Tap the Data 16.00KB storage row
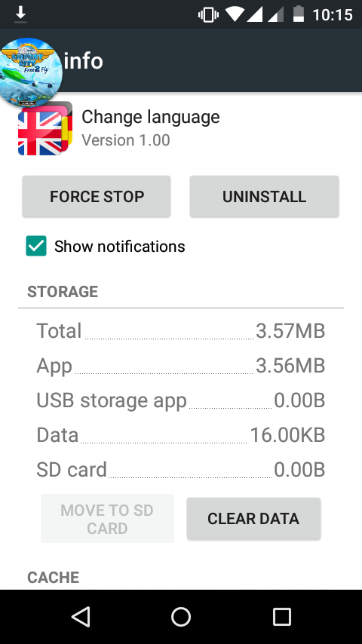The image size is (362, 644). [x=181, y=435]
